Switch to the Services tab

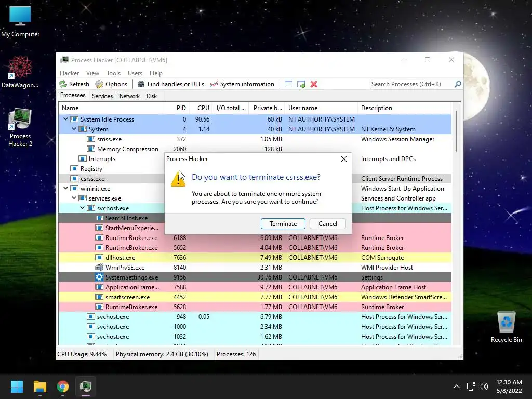pos(102,96)
